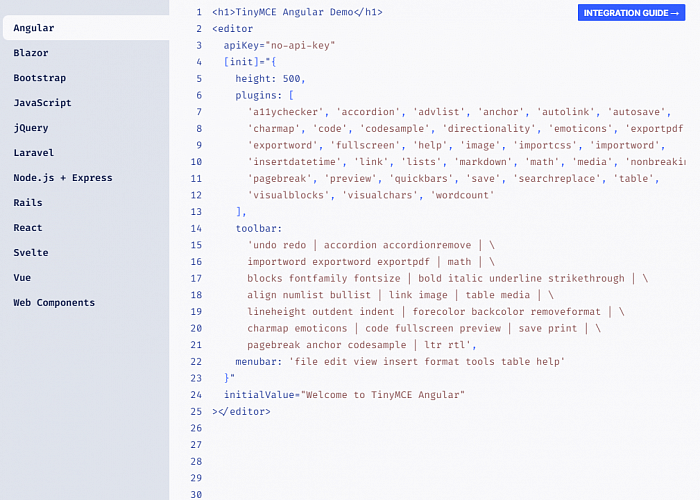Screen dimensions: 700x500
Task: View the React integration code
Action: [x=28, y=228]
